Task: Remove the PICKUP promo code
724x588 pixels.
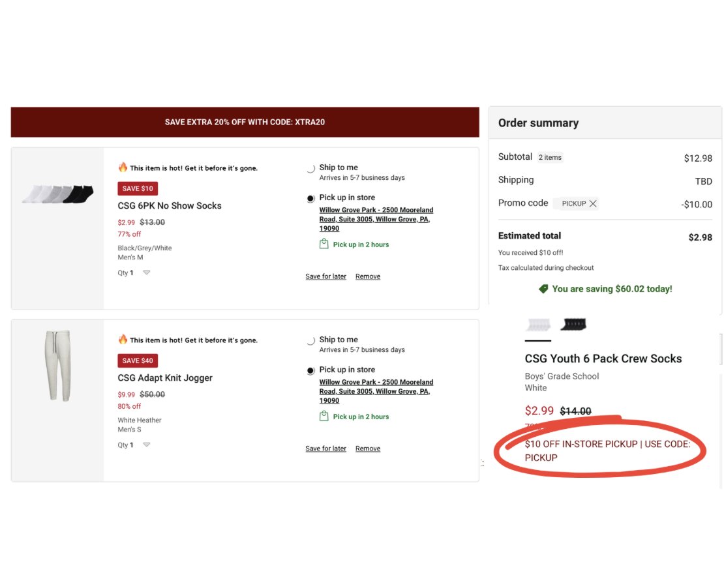Action: pos(594,203)
